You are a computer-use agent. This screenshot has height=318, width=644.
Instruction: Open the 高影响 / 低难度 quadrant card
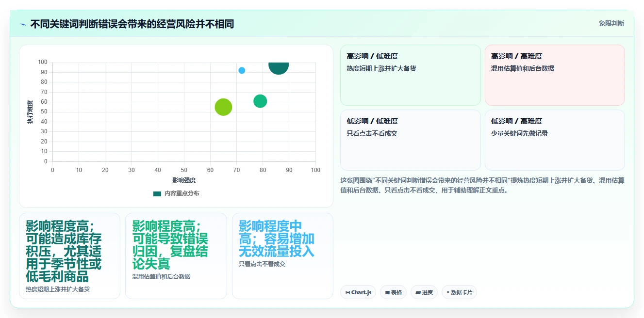411,75
